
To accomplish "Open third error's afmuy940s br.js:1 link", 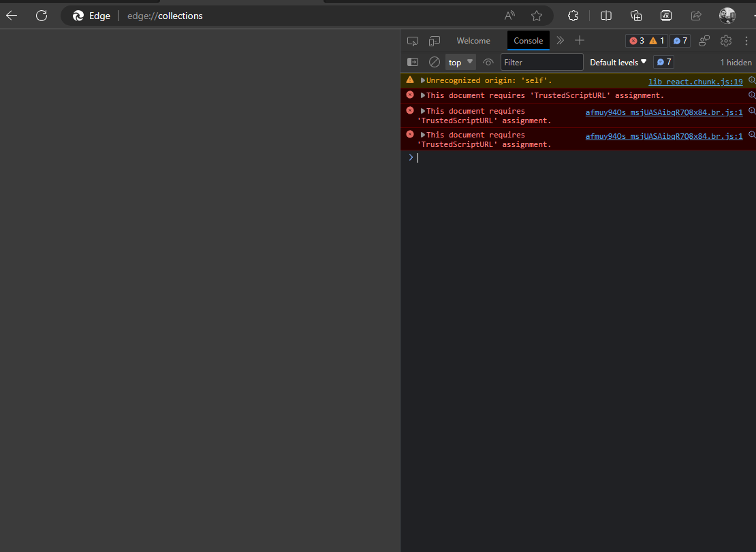I will (664, 136).
